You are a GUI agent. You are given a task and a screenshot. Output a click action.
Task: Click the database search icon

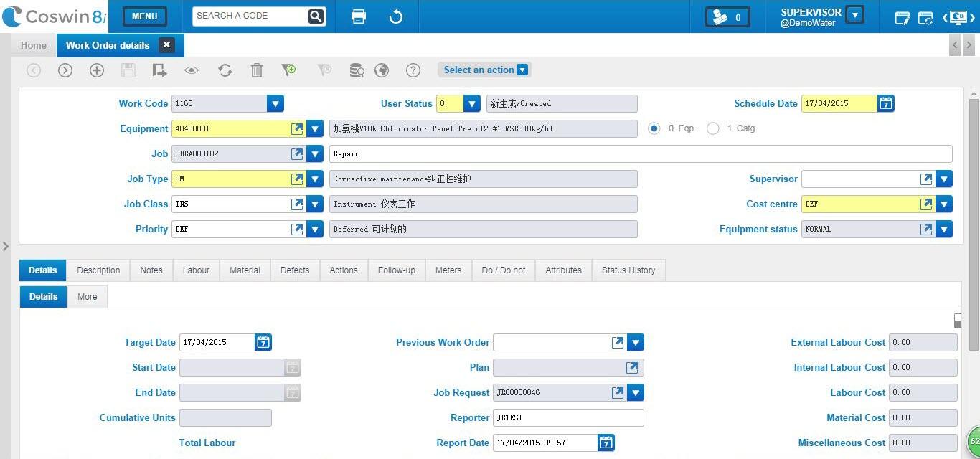357,70
